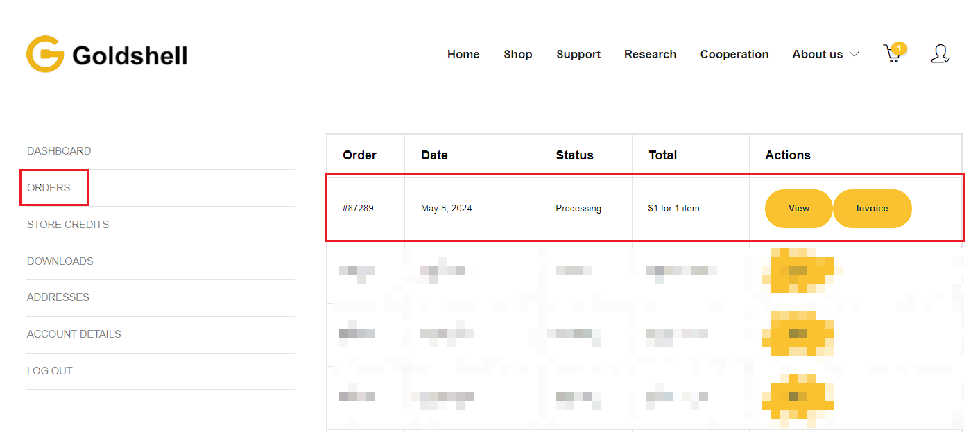Click the user account icon

click(940, 54)
